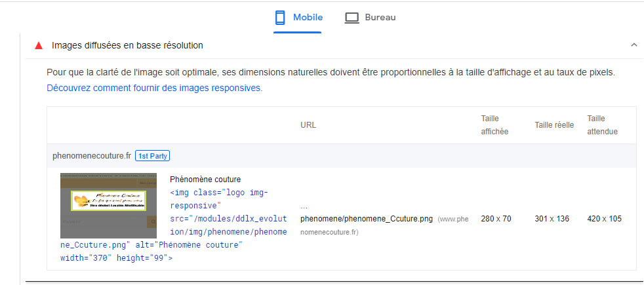This screenshot has height=285, width=644.
Task: Click the monitor icon of the Bureau tab
Action: click(352, 18)
